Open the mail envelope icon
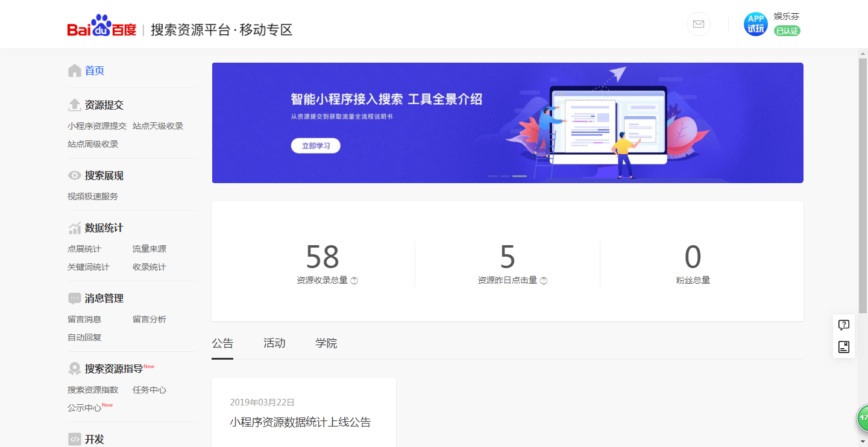Image resolution: width=868 pixels, height=447 pixels. click(699, 24)
